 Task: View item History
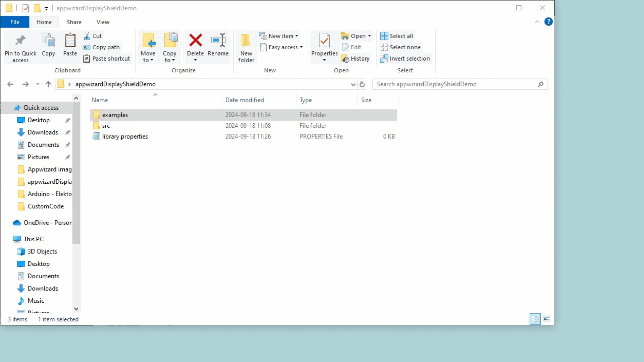[356, 58]
